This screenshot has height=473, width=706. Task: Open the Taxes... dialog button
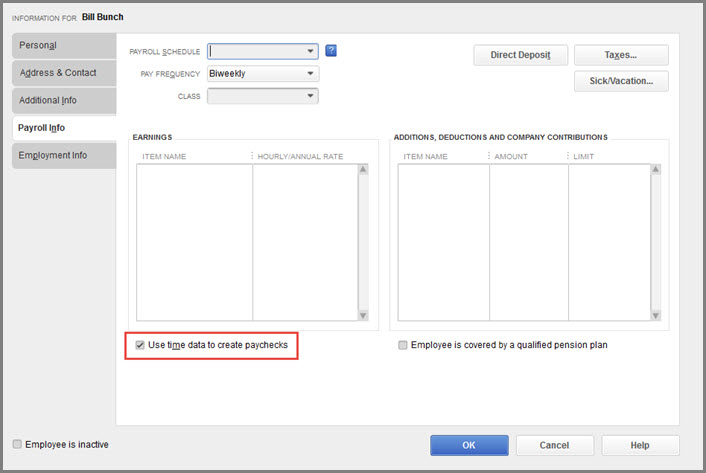[621, 55]
